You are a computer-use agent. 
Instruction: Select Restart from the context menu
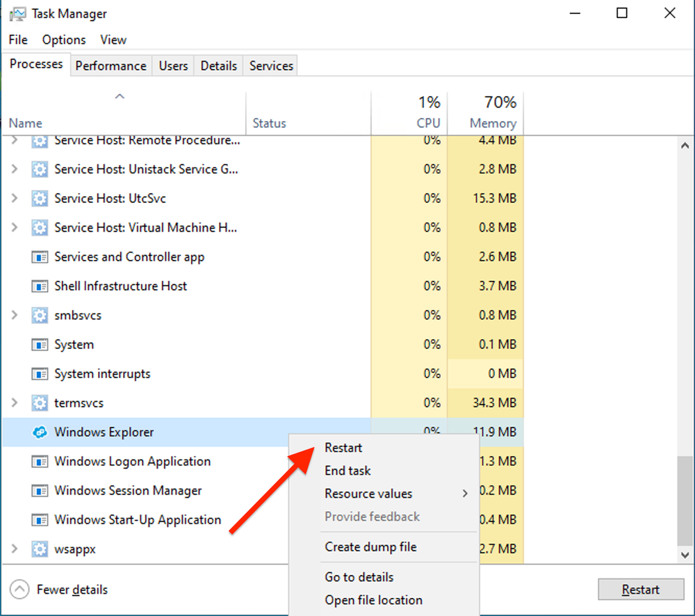[343, 448]
